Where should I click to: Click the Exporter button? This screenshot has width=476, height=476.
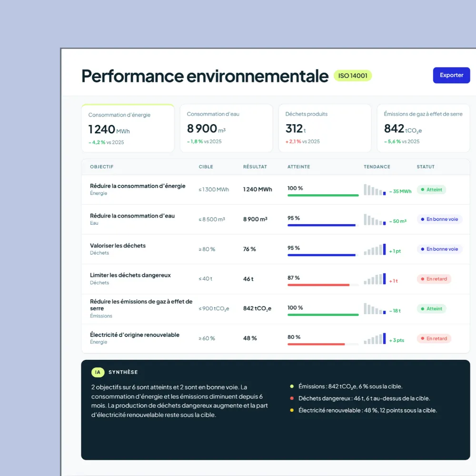click(x=451, y=75)
